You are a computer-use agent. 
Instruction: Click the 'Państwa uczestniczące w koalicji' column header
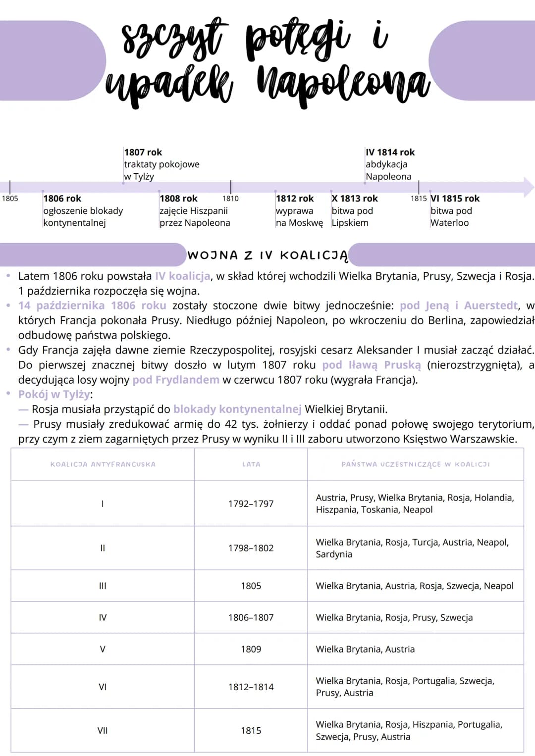[x=416, y=464]
